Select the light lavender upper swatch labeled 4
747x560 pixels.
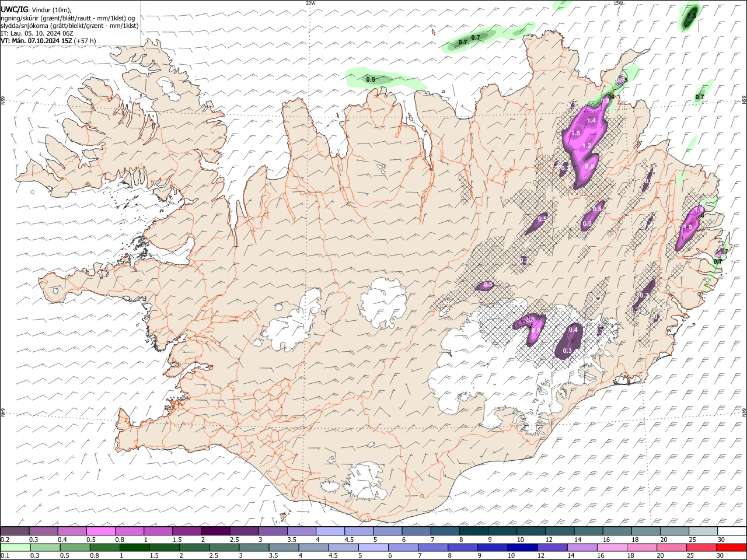(x=330, y=531)
